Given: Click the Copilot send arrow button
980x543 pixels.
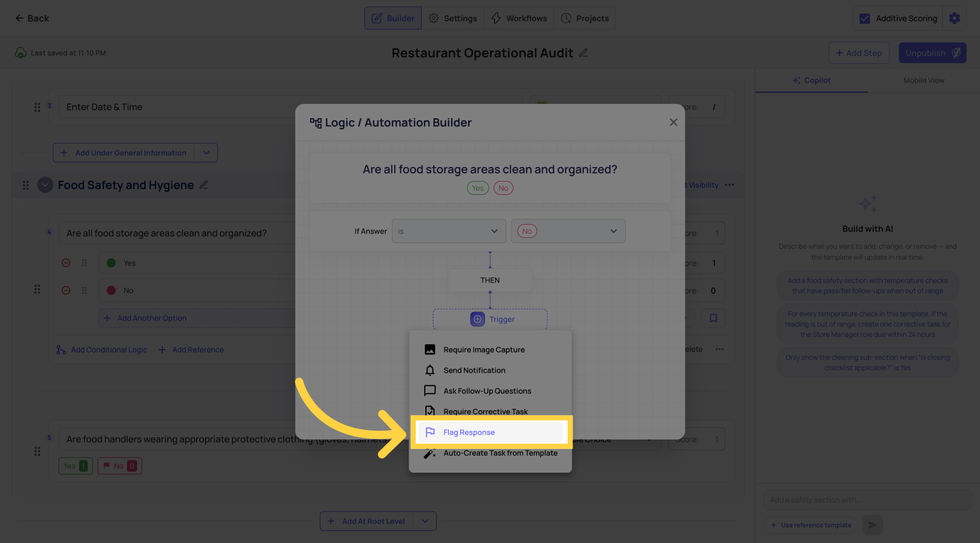Looking at the screenshot, I should point(872,525).
